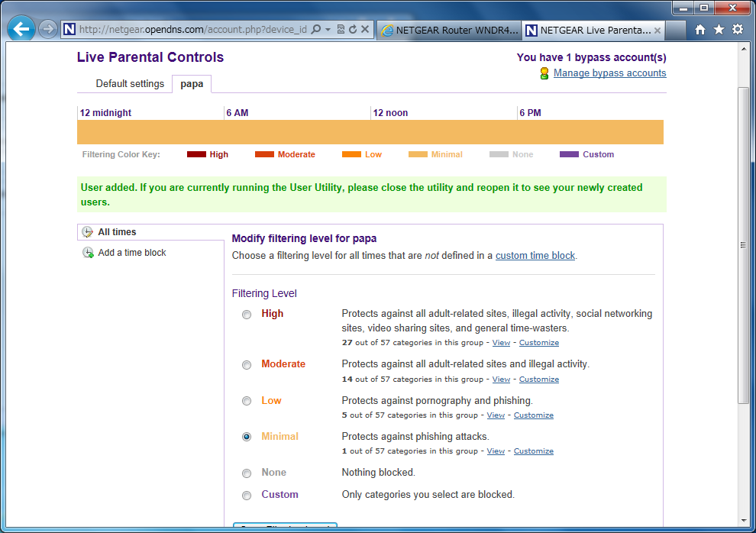Choose the Custom filtering level option

tap(247, 496)
